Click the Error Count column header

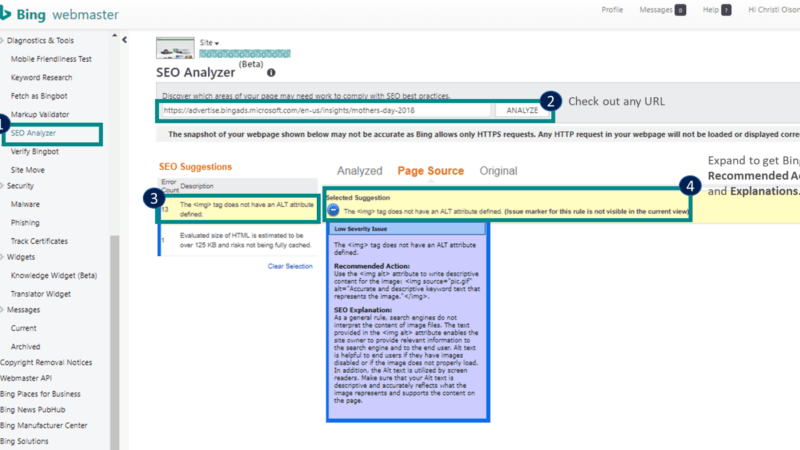point(169,186)
